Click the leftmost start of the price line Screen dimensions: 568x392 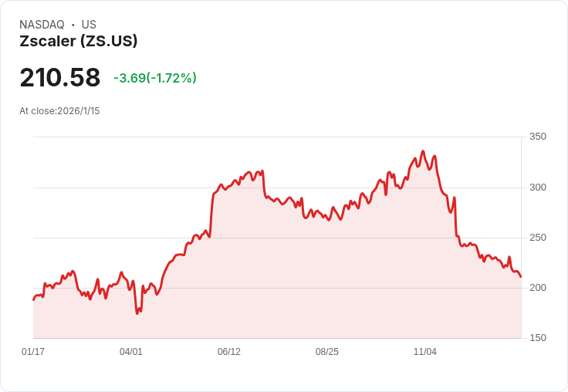33,299
